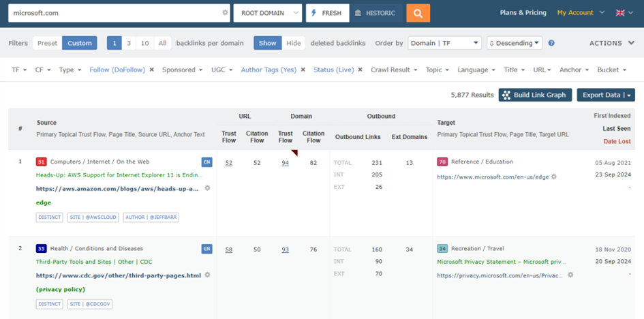Expand the Actions menu
Screen dimensions: 644x319
tap(612, 43)
